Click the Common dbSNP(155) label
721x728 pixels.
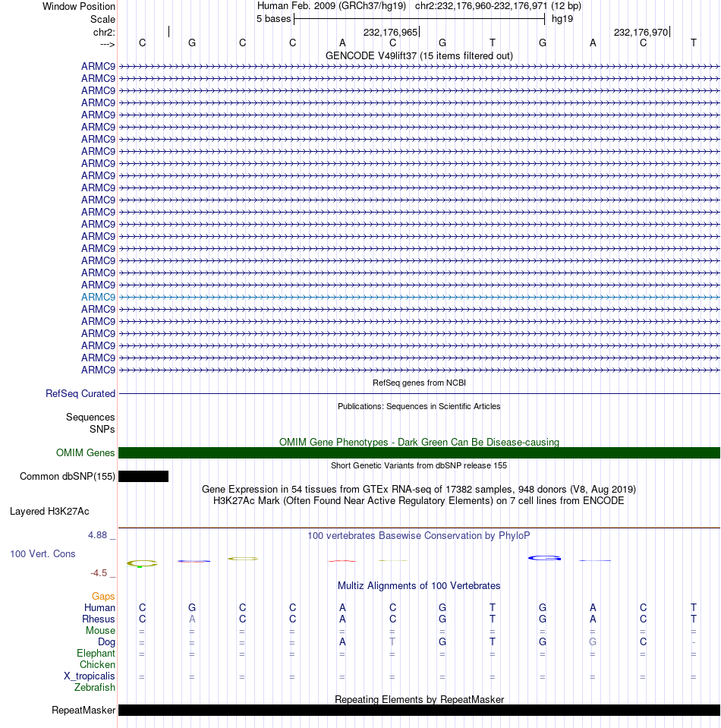68,477
